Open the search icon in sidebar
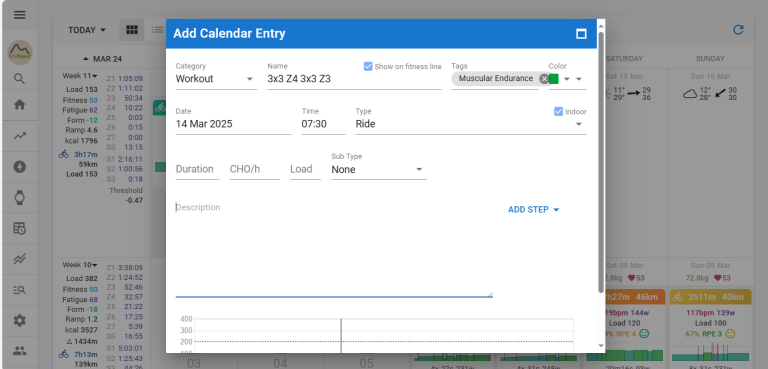This screenshot has height=369, width=768. coord(20,79)
